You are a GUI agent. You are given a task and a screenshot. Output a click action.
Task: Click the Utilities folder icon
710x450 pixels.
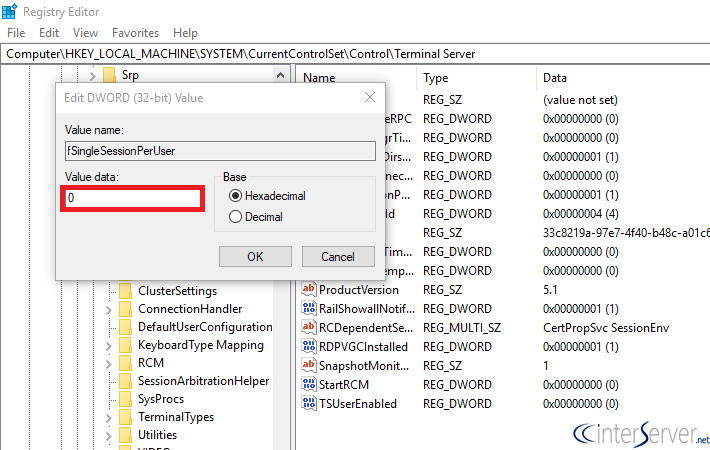(x=125, y=435)
